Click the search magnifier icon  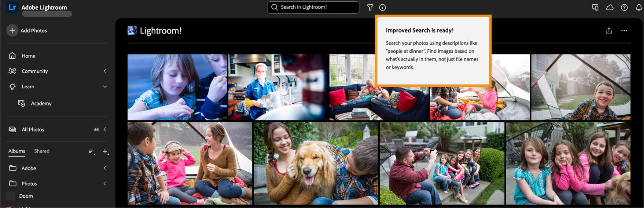[x=275, y=7]
